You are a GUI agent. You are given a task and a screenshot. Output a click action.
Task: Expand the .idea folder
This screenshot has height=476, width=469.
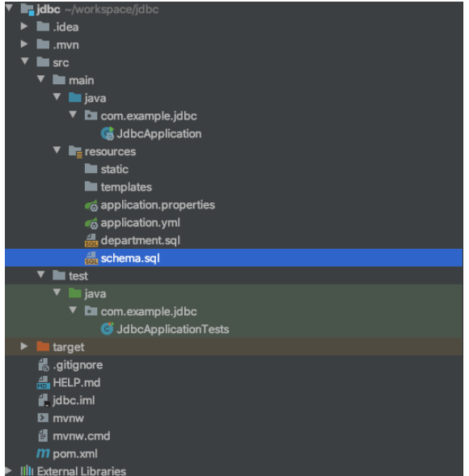coord(24,26)
